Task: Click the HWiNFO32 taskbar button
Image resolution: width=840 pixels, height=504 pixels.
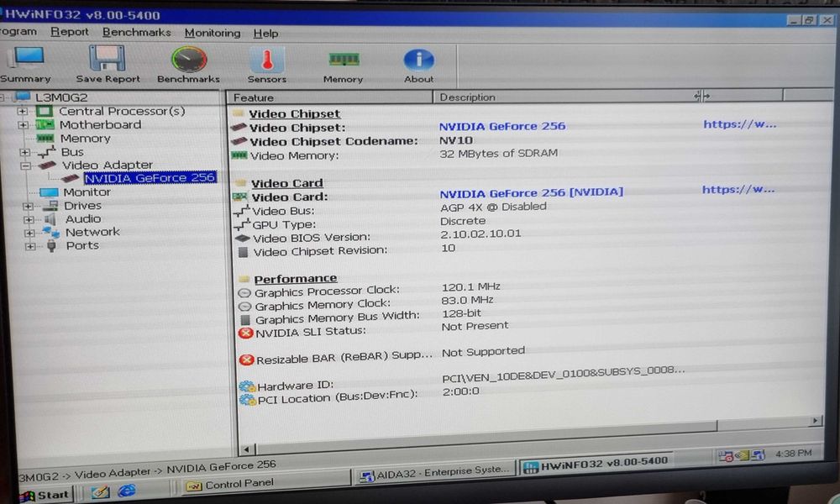Action: click(x=596, y=465)
